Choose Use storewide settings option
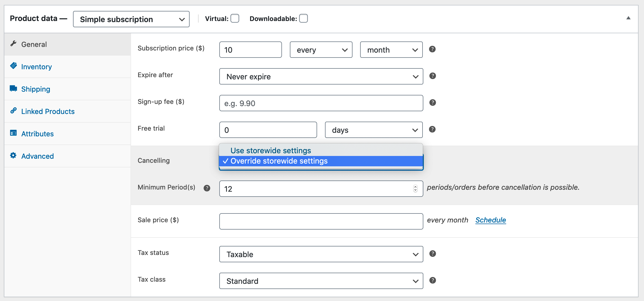Image resolution: width=644 pixels, height=301 pixels. pyautogui.click(x=271, y=150)
